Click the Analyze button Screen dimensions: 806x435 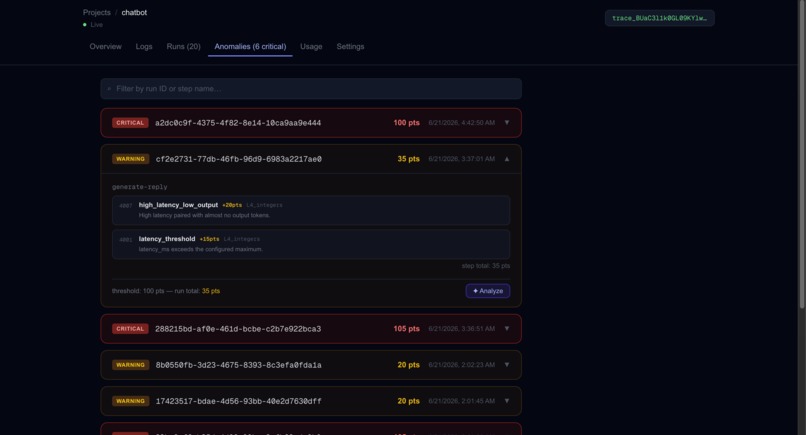click(488, 291)
